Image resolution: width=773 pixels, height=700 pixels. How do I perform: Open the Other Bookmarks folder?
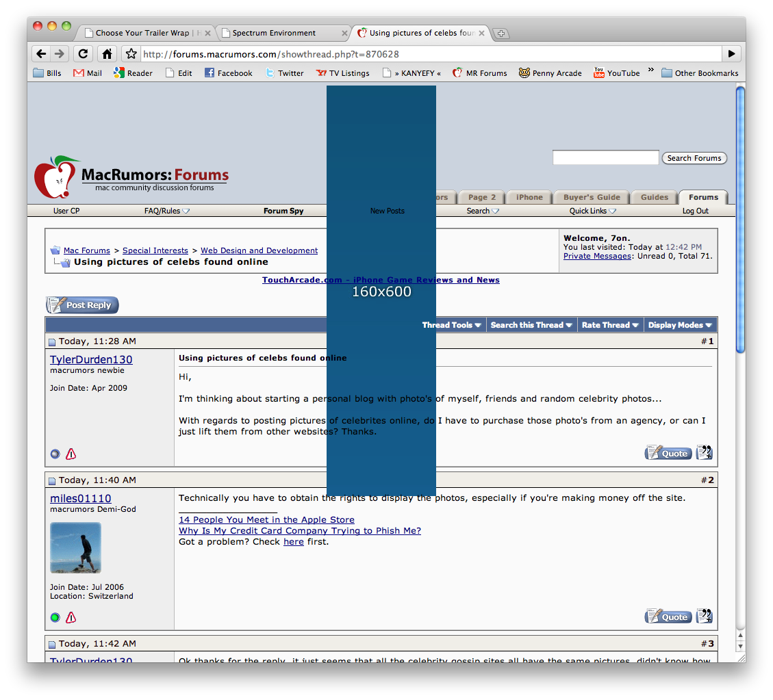point(700,73)
